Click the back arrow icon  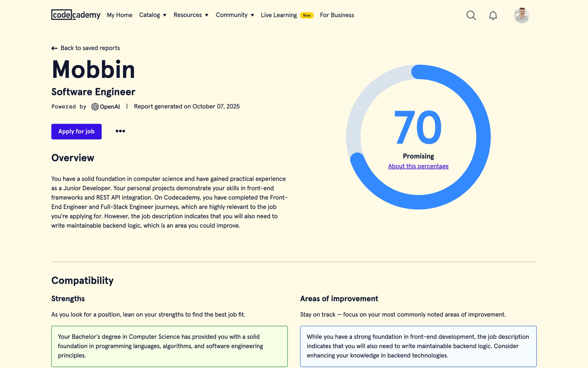(55, 48)
